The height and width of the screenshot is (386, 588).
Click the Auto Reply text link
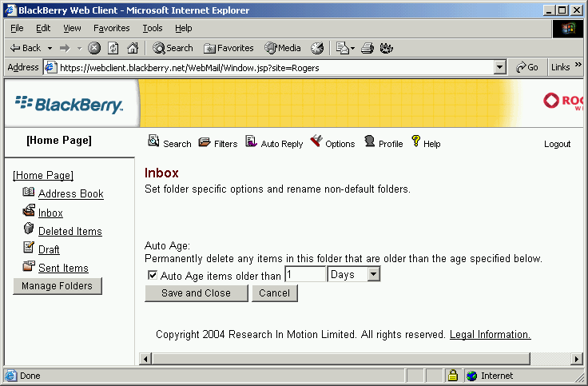tap(282, 144)
